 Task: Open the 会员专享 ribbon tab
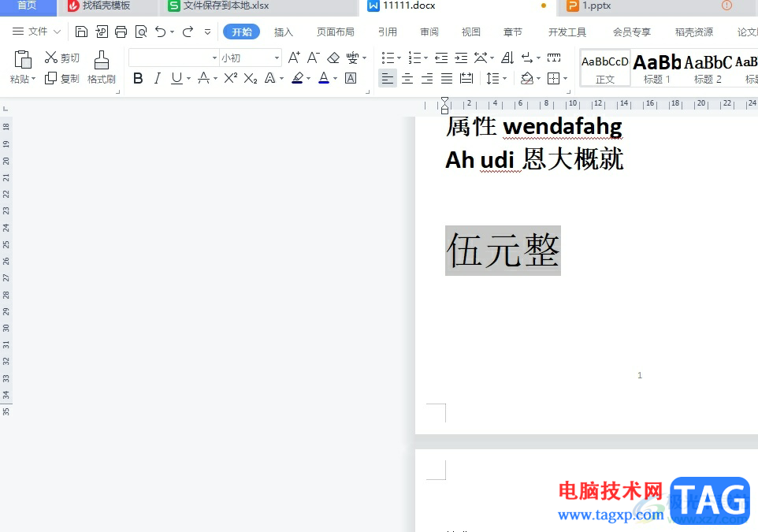click(632, 32)
